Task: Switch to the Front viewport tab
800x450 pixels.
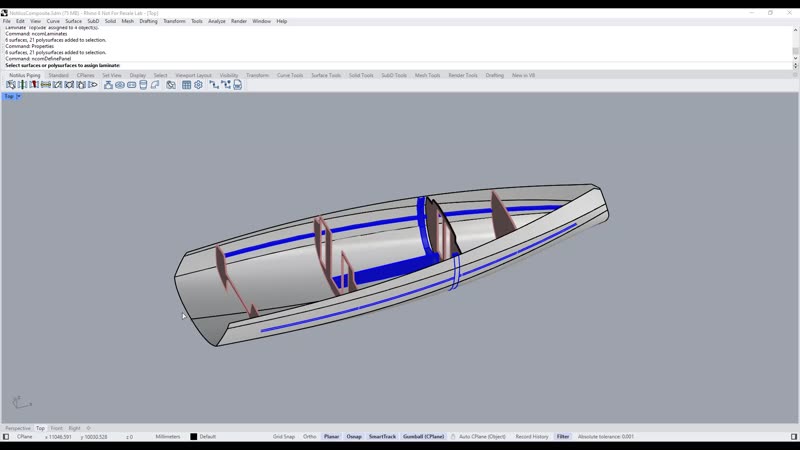Action: 57,428
